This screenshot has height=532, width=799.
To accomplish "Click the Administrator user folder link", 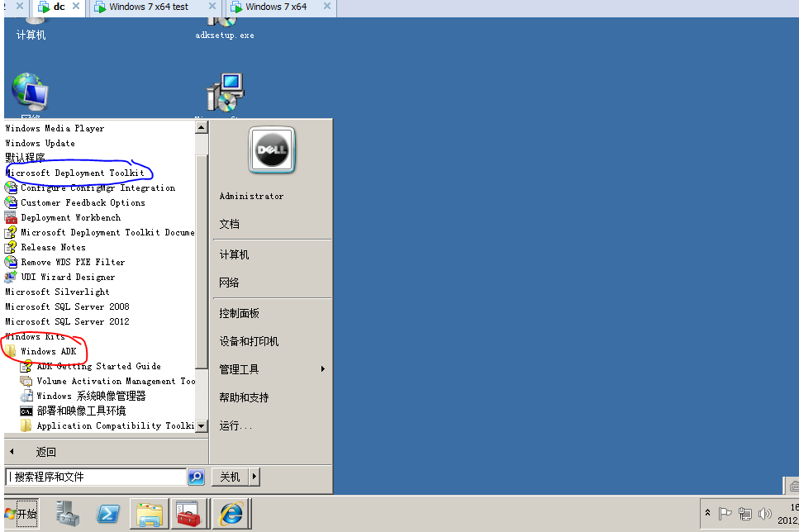I will point(251,196).
